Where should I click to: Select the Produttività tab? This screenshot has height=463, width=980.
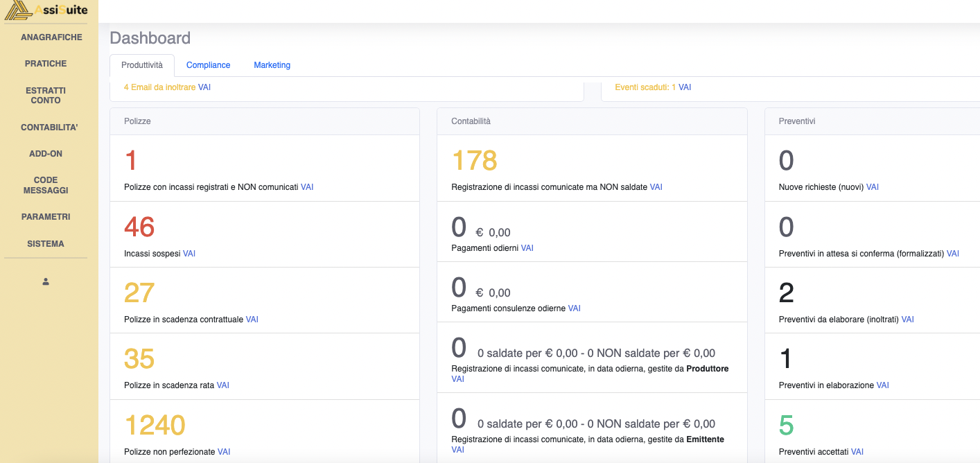[x=142, y=65]
